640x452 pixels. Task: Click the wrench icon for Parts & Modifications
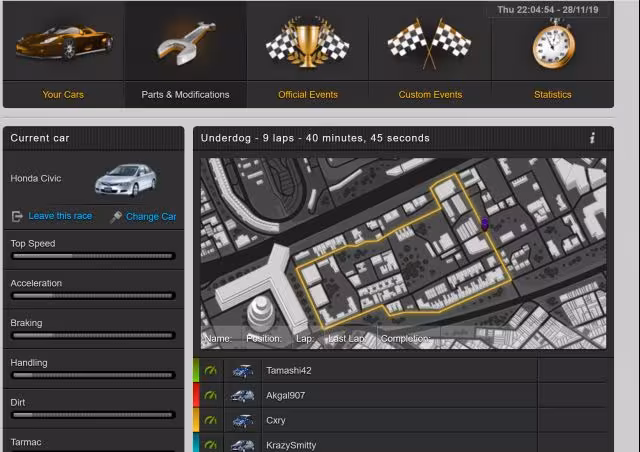tap(186, 43)
